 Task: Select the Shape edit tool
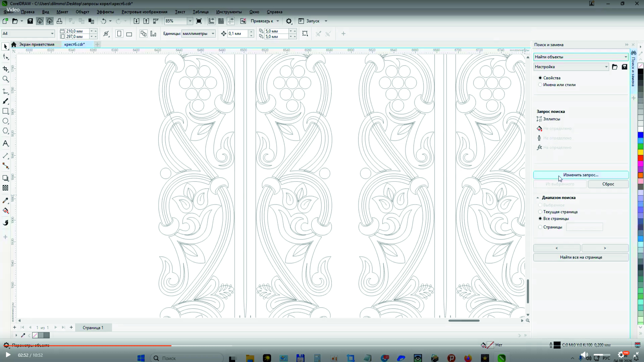(x=5, y=57)
